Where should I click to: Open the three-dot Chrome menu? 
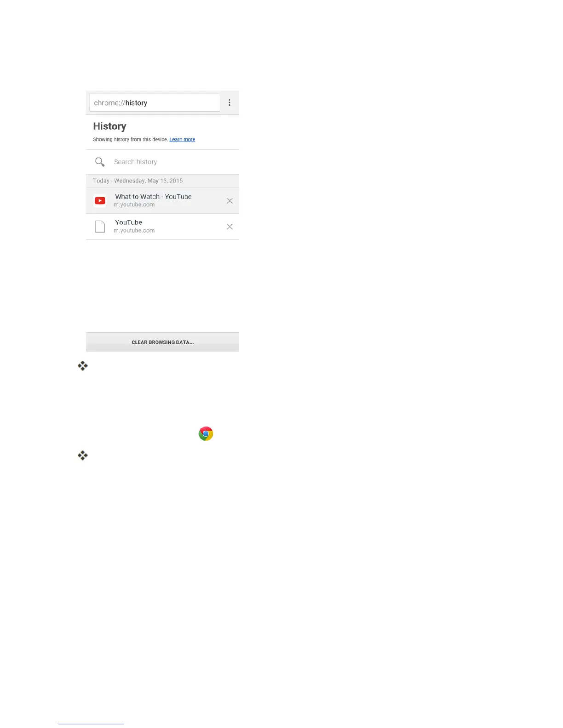[x=230, y=103]
